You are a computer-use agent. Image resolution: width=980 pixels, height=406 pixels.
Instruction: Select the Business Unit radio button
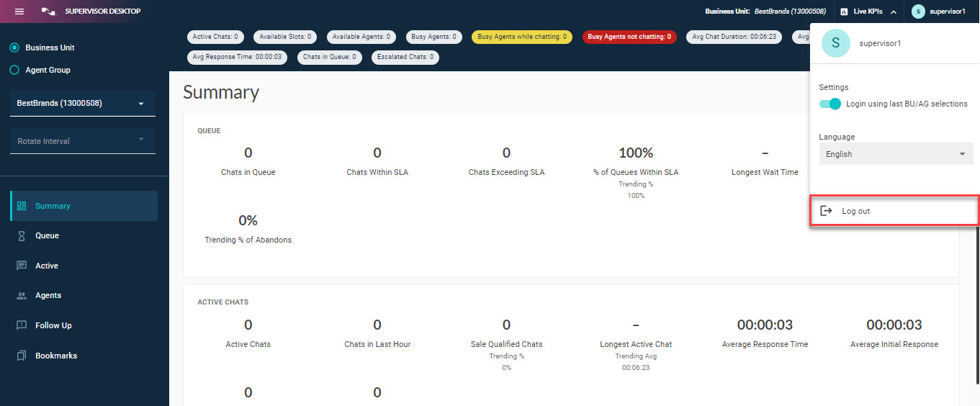14,48
